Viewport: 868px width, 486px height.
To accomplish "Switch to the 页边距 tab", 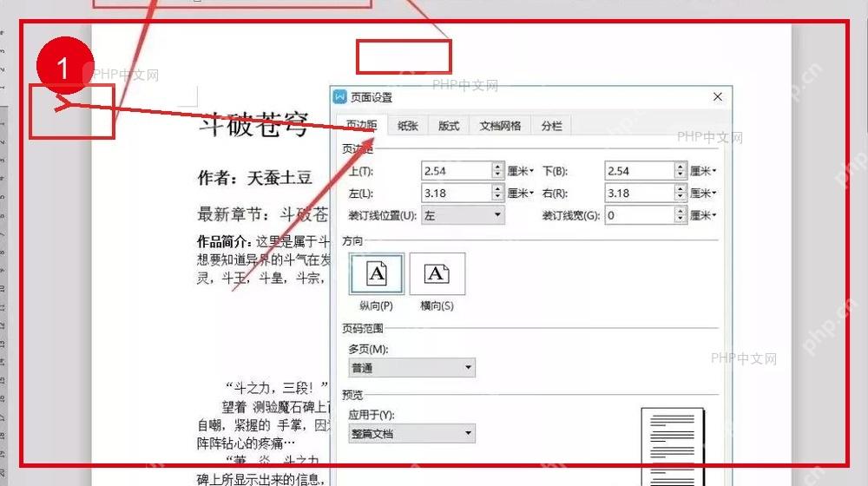I will click(x=361, y=126).
